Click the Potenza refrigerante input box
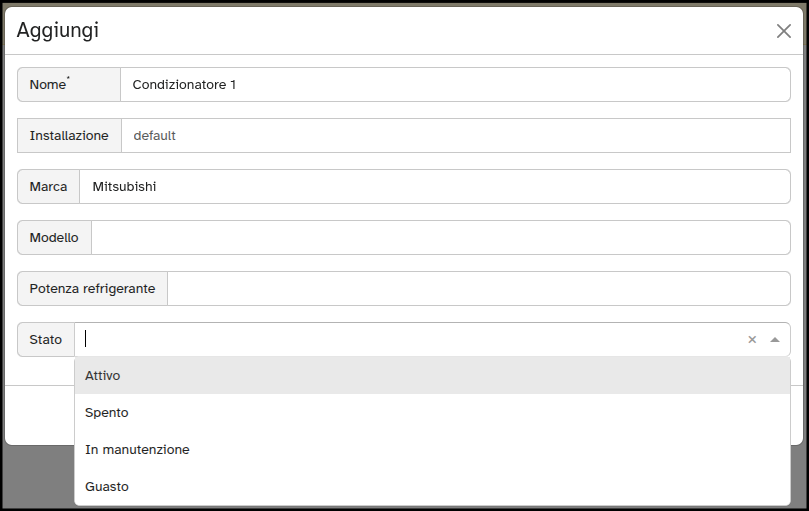 478,289
